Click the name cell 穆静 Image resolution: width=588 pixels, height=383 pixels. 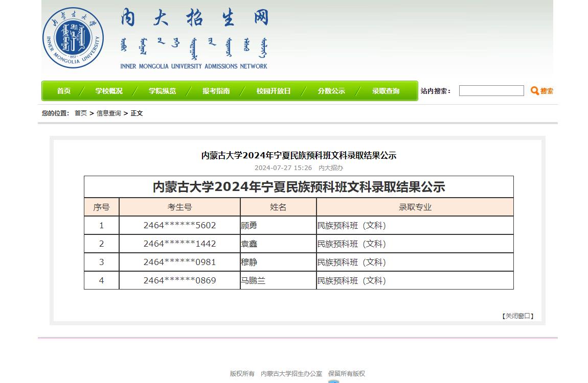[278, 262]
